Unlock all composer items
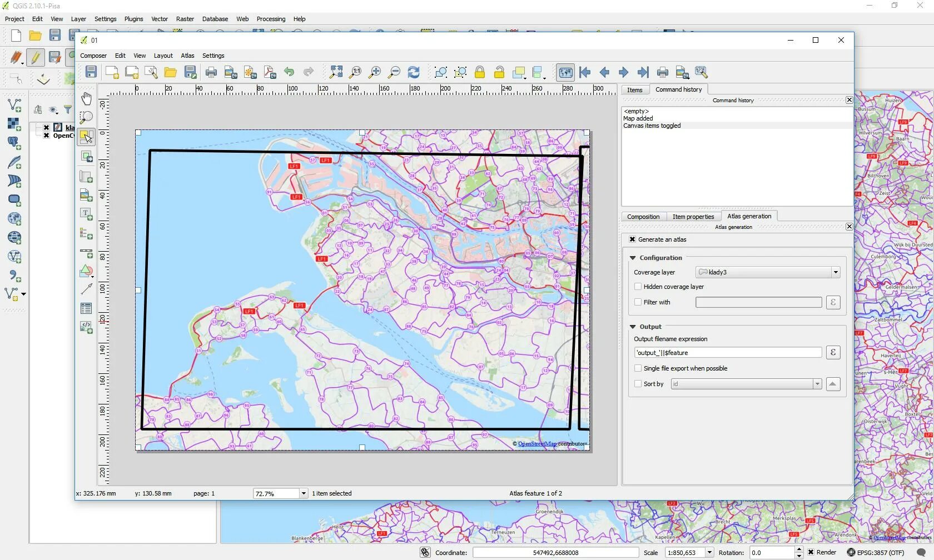This screenshot has width=934, height=560. pos(499,72)
